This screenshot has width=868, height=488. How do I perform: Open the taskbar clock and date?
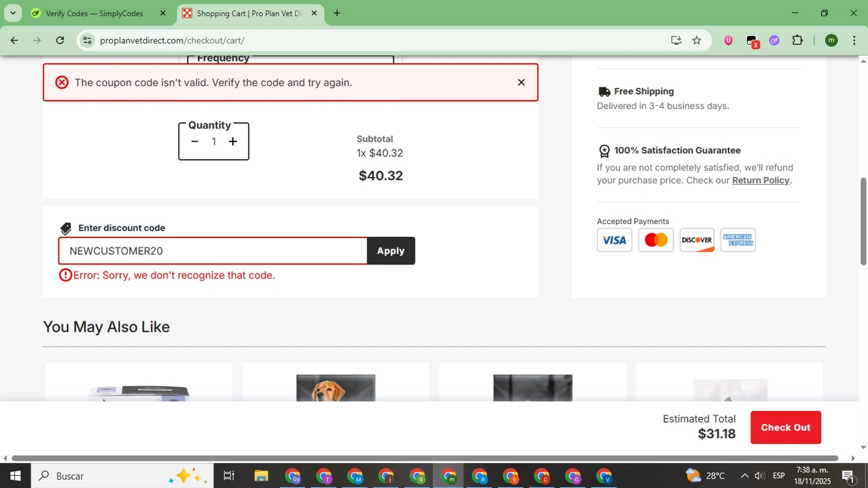coord(812,476)
